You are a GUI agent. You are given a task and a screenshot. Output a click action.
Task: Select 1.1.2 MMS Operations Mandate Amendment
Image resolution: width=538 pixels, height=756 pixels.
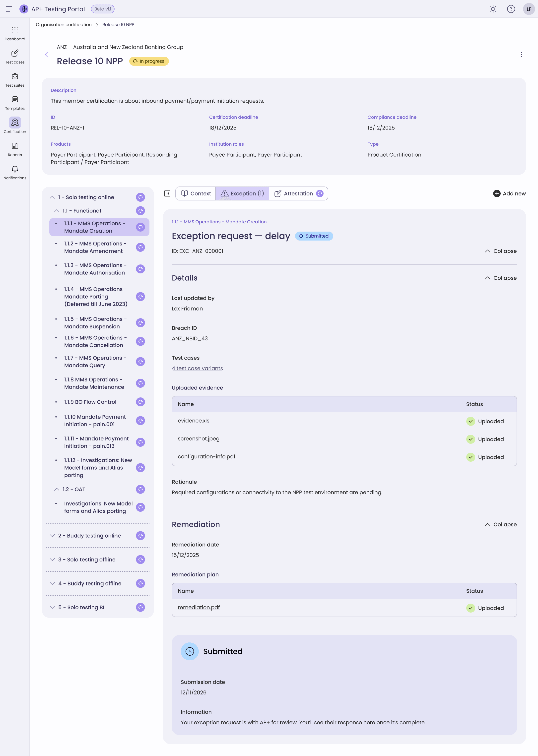tap(99, 247)
